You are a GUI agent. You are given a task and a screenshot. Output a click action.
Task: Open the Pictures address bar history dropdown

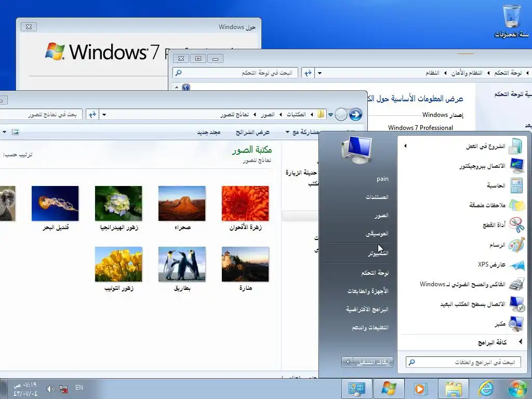point(104,115)
